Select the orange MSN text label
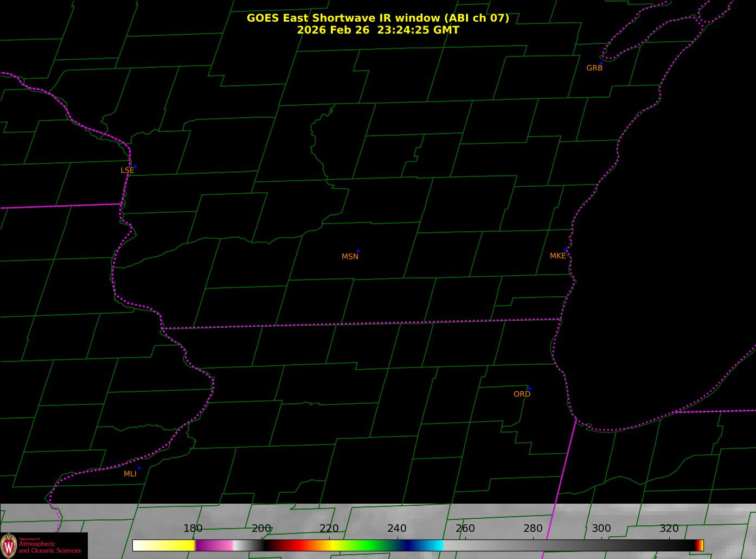 coord(350,257)
